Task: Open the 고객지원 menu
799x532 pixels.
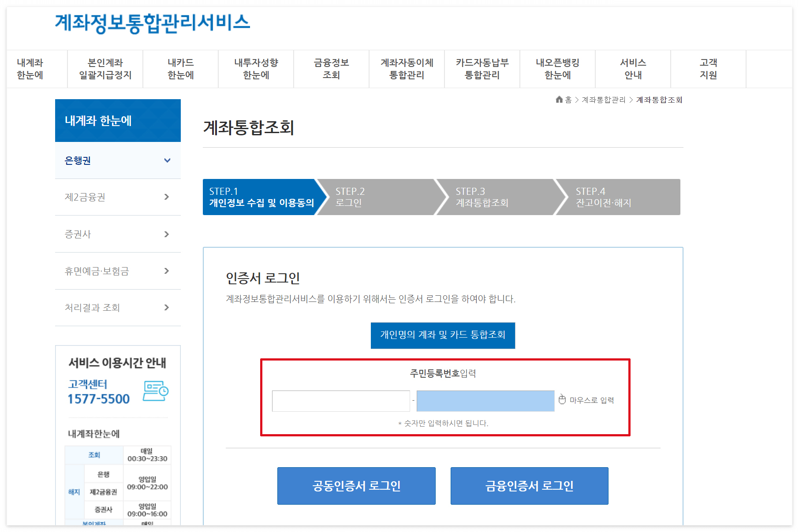Action: pos(708,69)
